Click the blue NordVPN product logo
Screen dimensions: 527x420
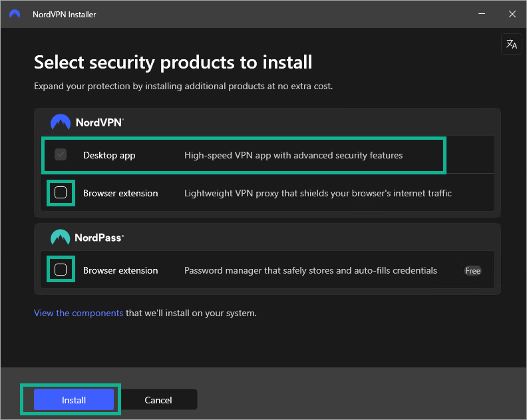pos(61,122)
